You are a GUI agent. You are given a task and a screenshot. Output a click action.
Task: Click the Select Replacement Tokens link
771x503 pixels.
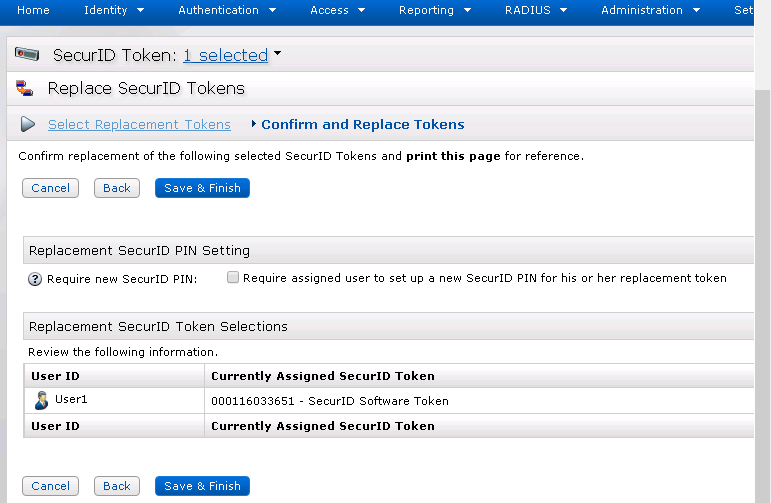tap(139, 125)
